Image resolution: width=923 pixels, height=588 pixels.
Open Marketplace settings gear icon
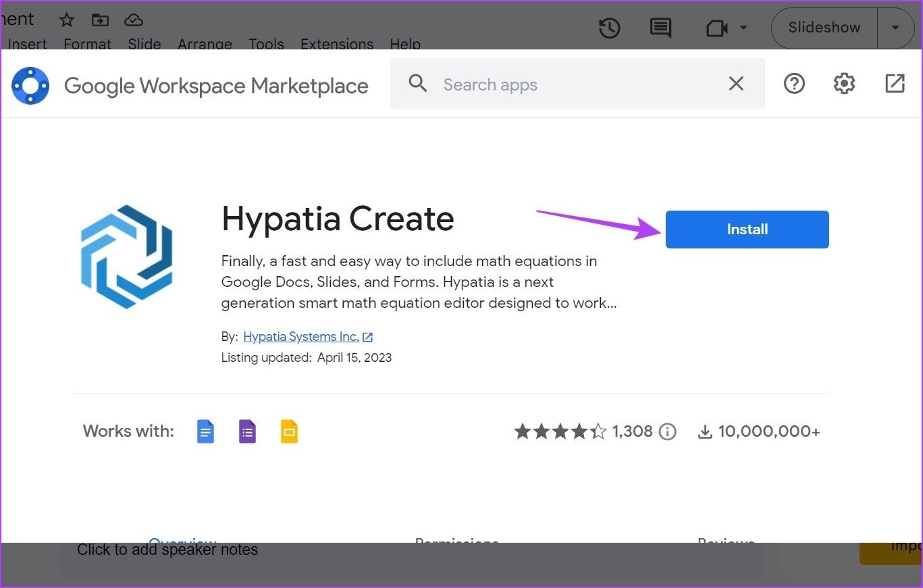pyautogui.click(x=844, y=84)
